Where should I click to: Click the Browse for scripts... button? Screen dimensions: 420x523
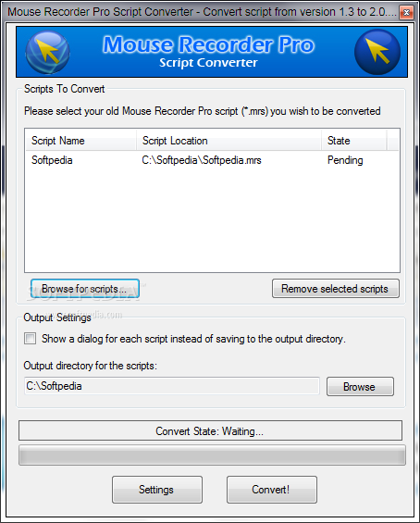(85, 289)
